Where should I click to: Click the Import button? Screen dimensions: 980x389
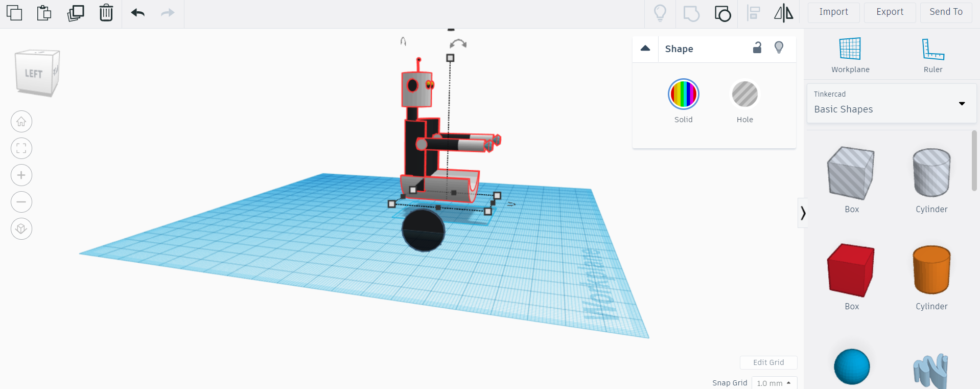[x=833, y=12]
